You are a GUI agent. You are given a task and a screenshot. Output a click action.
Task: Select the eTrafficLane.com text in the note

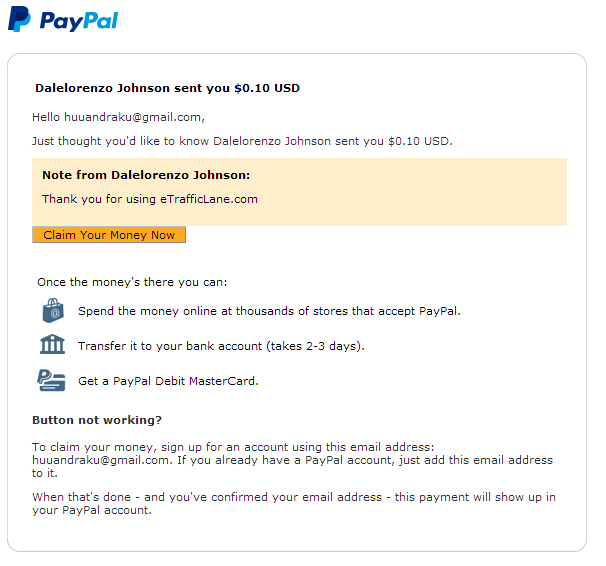pos(209,199)
